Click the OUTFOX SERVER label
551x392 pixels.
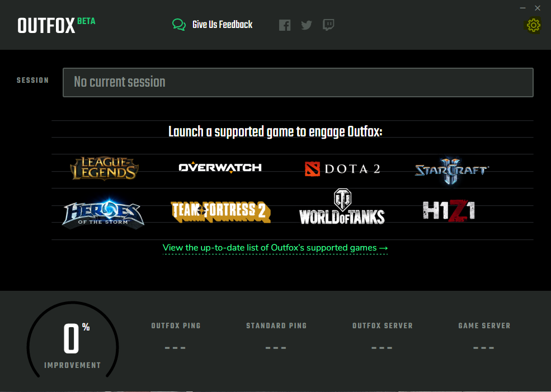(383, 326)
